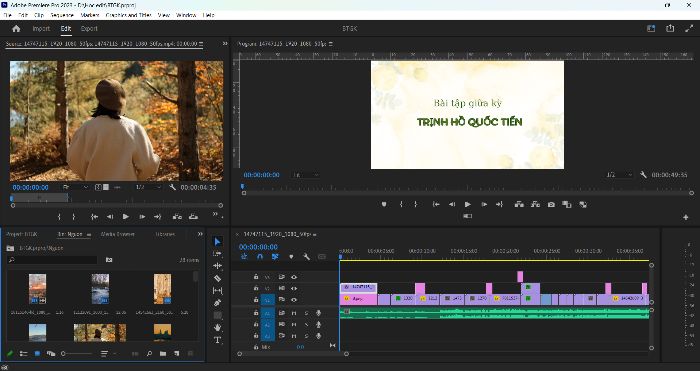The height and width of the screenshot is (371, 700).
Task: Open Program panel hamburger menu
Action: click(330, 44)
